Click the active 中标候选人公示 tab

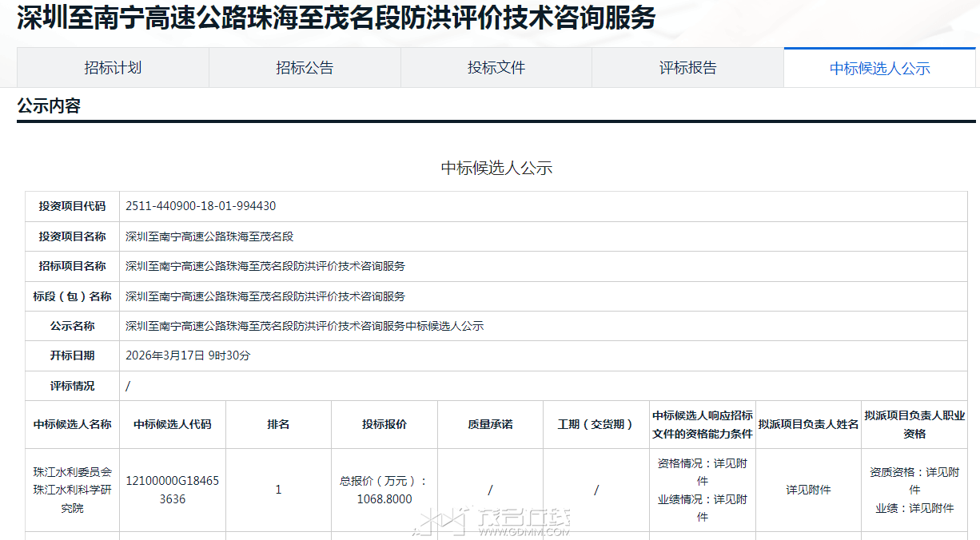[x=879, y=69]
